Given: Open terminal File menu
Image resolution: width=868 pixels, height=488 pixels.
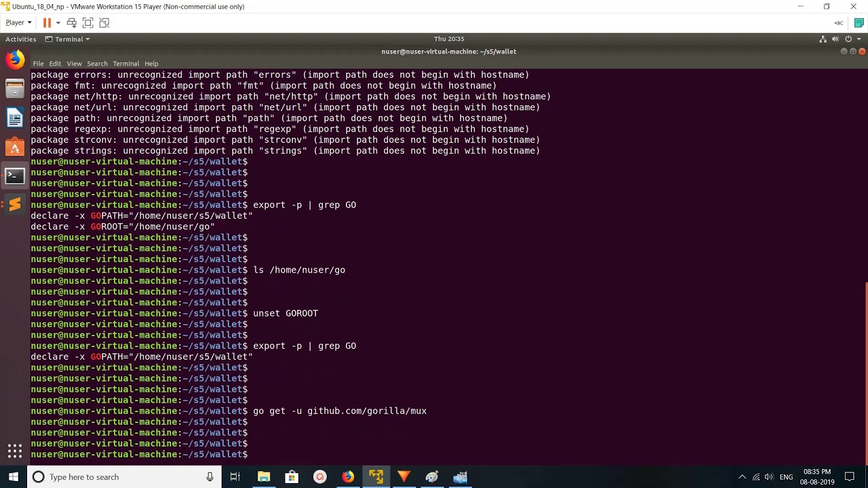Looking at the screenshot, I should coord(38,64).
